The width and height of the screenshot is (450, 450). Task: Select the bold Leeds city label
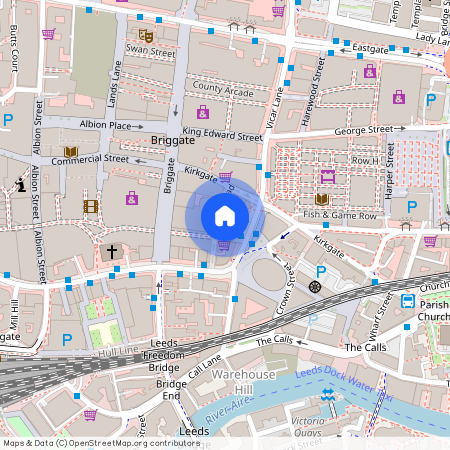[194, 431]
